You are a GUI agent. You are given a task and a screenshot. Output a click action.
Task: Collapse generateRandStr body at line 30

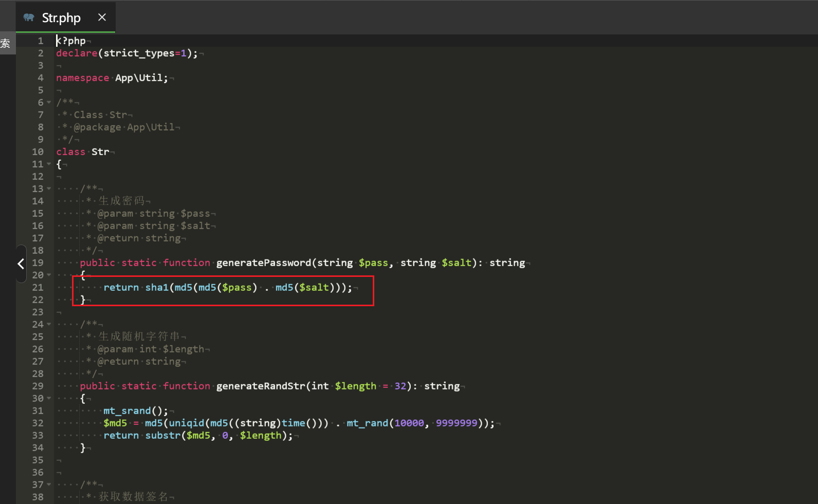pyautogui.click(x=49, y=399)
